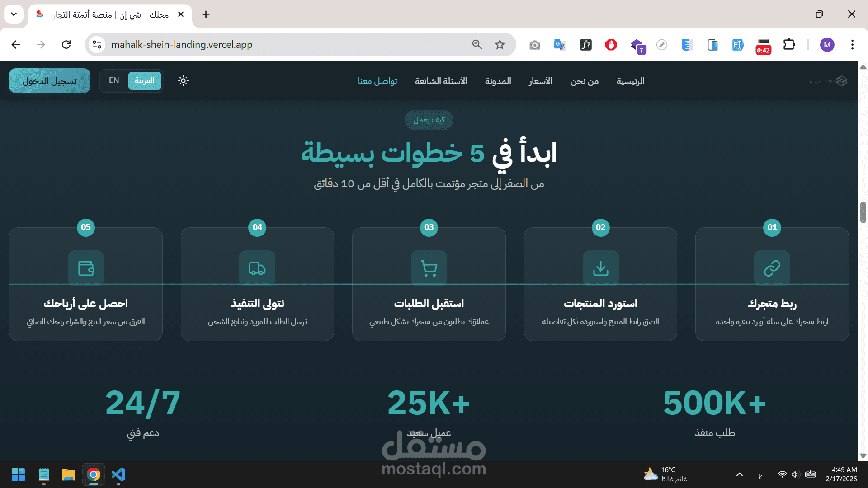Screen dimensions: 868x488
Task: Open the الأسعار navigation menu item
Action: pos(541,81)
